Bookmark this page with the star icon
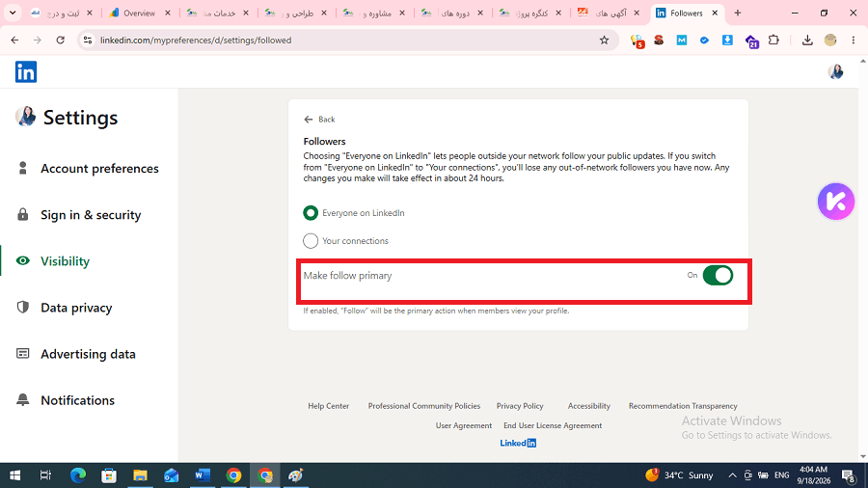Viewport: 868px width, 488px height. pos(604,40)
